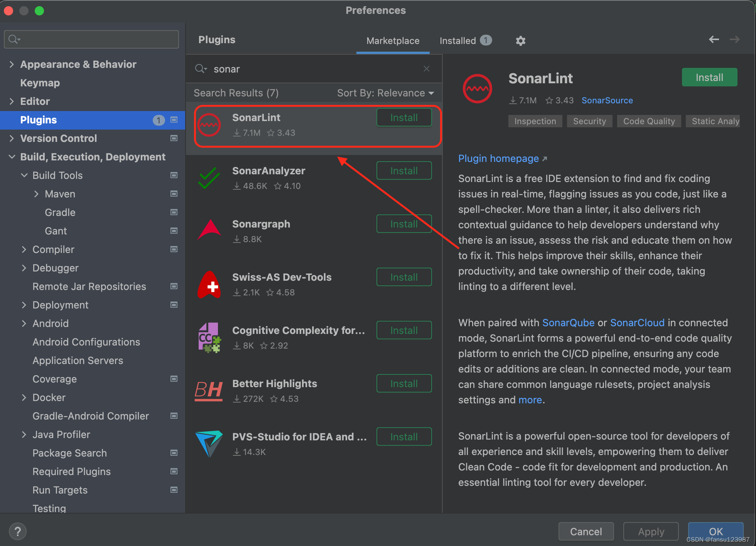Select SonarAnalyzer green checkmark icon
Image resolution: width=756 pixels, height=546 pixels.
(x=209, y=178)
